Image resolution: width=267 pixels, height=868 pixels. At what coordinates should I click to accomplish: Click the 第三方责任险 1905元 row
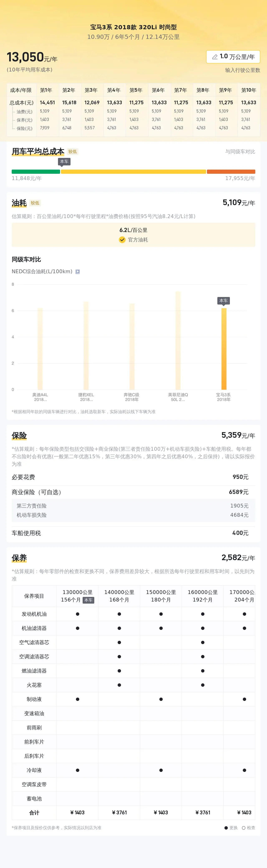pos(133,506)
